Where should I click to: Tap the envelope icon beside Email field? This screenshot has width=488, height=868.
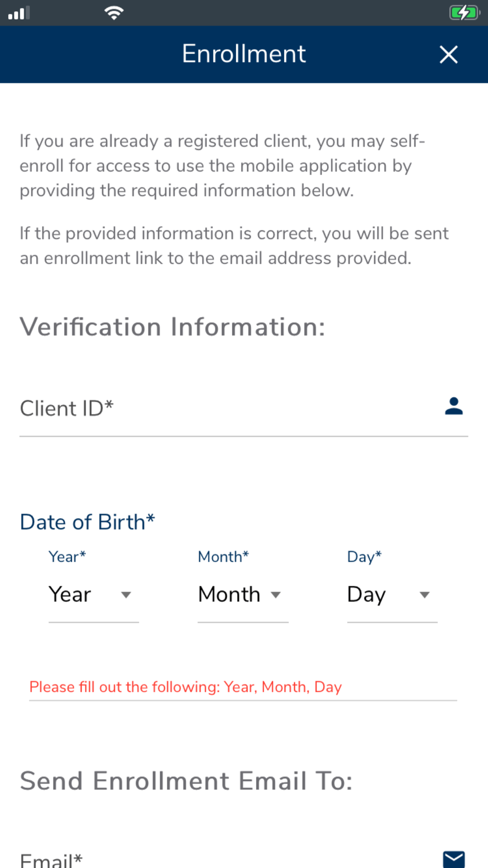click(x=453, y=859)
